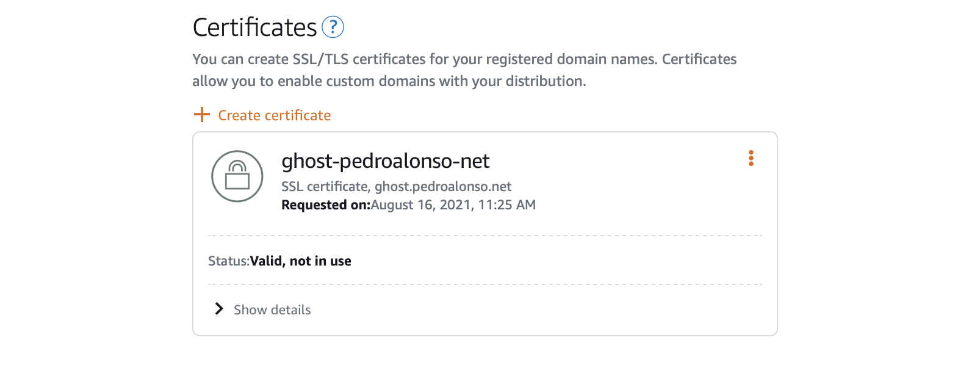Click the Show details text
This screenshot has width=980, height=376.
272,310
